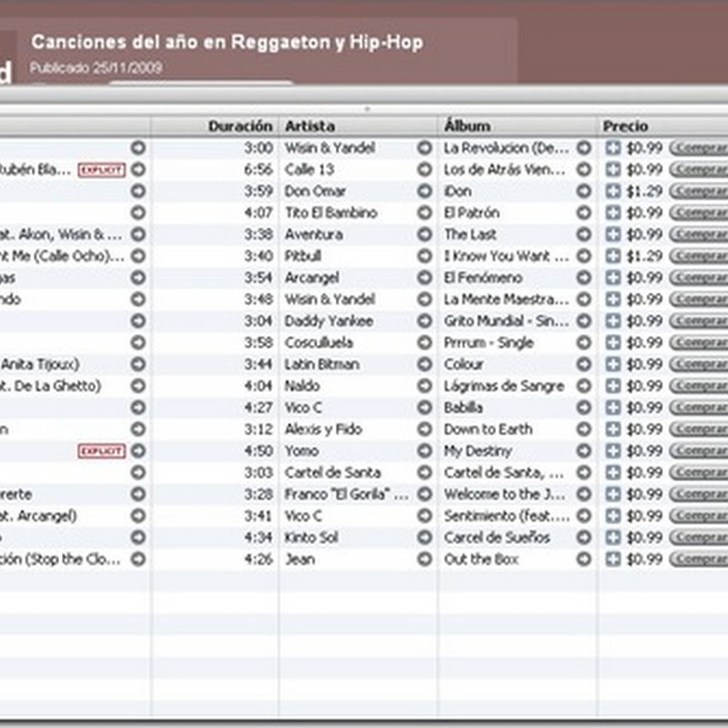This screenshot has height=728, width=728.
Task: Click Comprar button for Tito El Bambino song
Action: coord(699,213)
